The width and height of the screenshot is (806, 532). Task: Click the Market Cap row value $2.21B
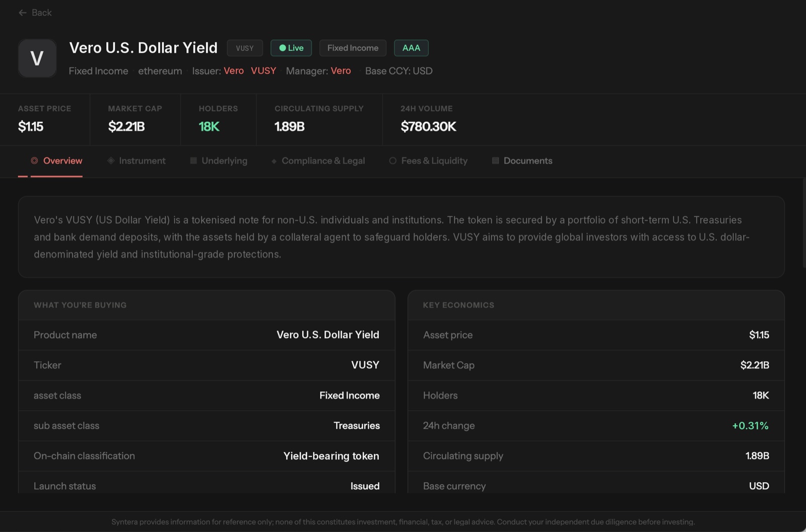pyautogui.click(x=755, y=365)
